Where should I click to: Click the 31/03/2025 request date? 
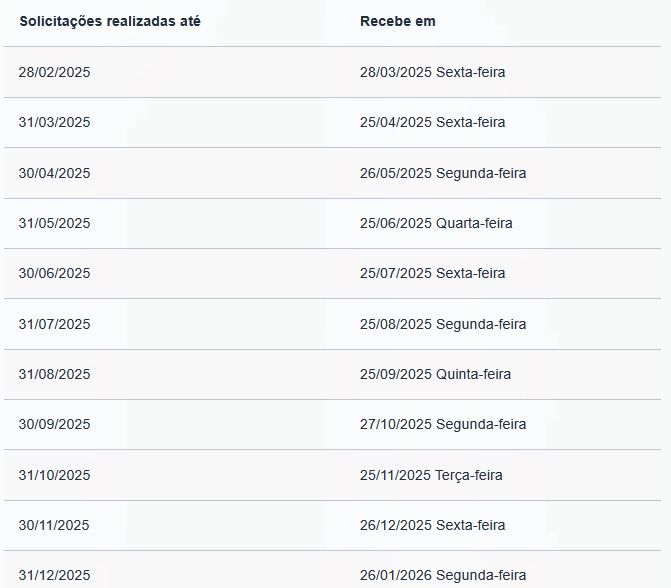[54, 122]
